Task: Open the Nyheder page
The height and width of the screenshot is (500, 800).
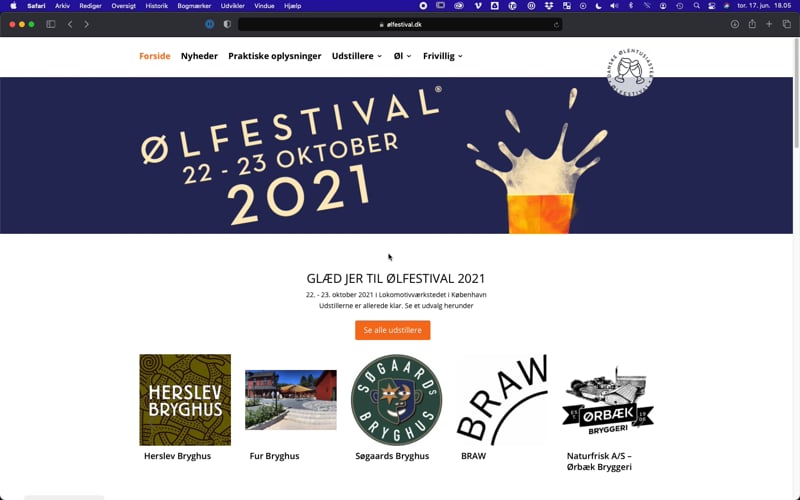Action: point(199,56)
